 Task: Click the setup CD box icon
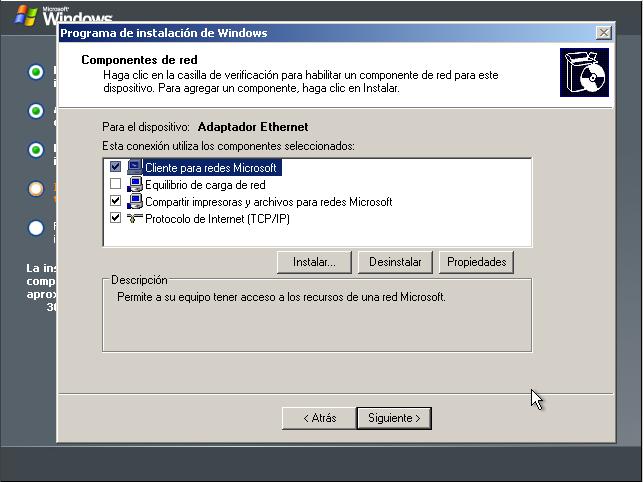[x=584, y=73]
